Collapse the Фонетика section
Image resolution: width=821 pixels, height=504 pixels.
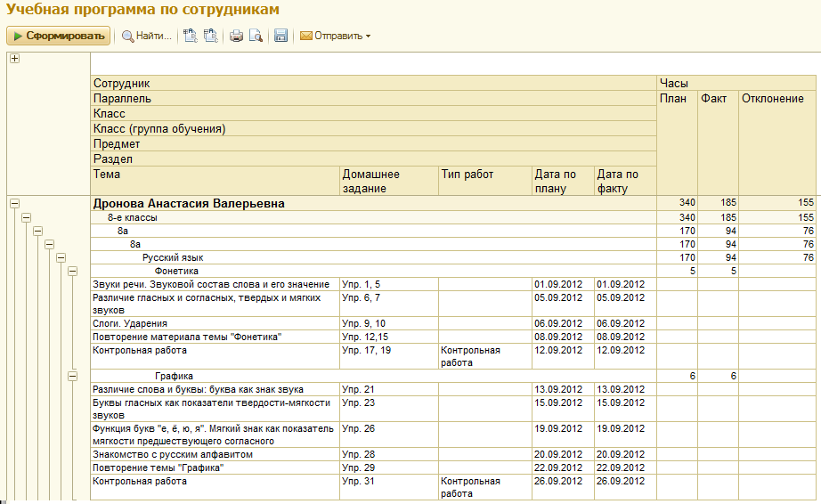pos(73,271)
